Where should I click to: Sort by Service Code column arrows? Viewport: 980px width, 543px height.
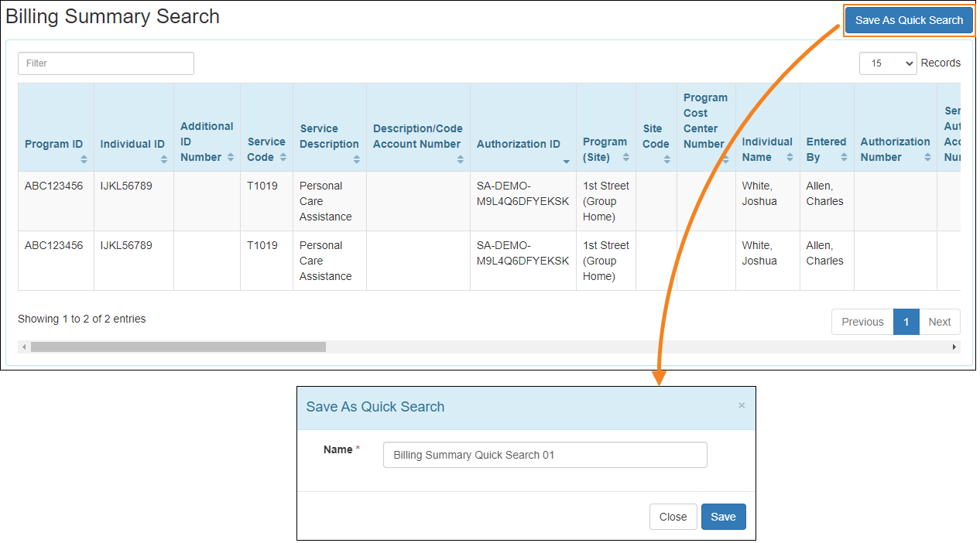(283, 157)
